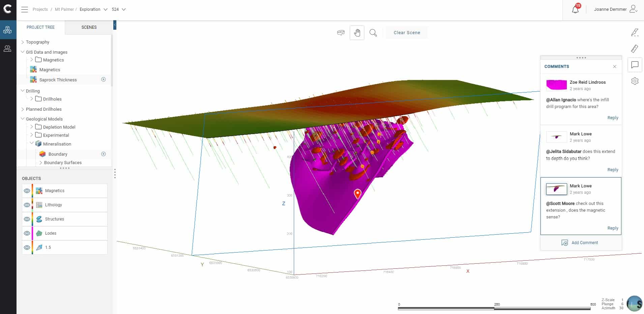The height and width of the screenshot is (314, 644).
Task: Open the notifications bell
Action: 575,9
